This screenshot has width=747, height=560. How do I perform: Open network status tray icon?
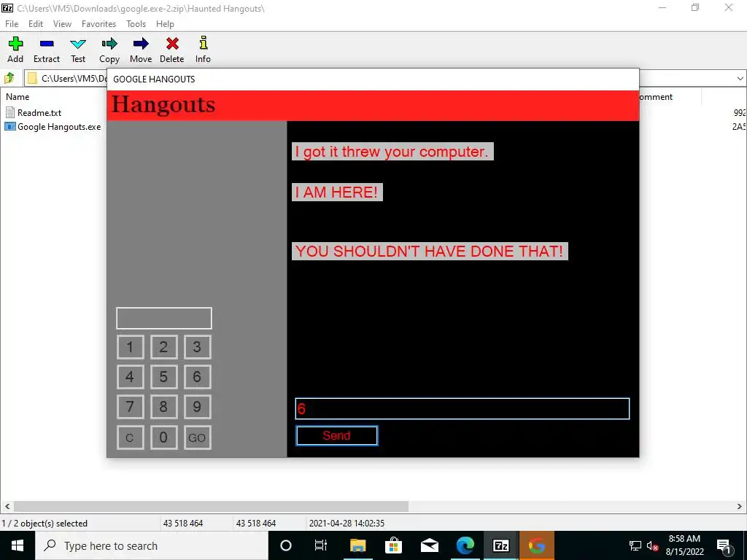pyautogui.click(x=635, y=545)
